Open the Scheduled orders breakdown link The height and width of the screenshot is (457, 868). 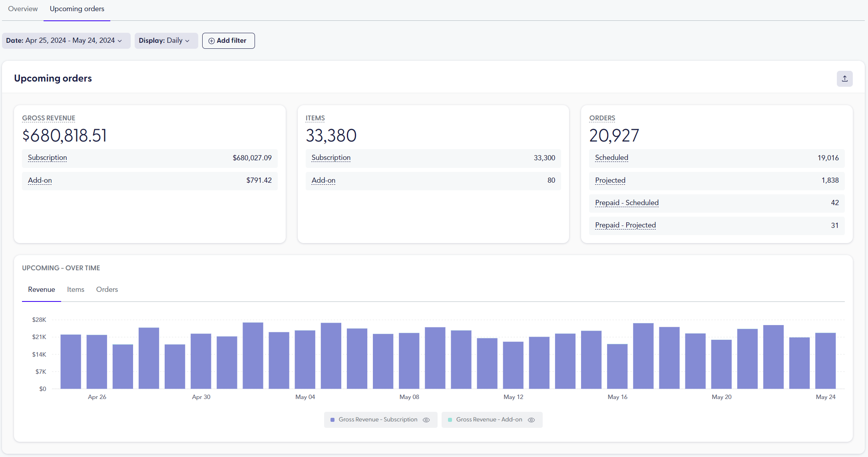[x=611, y=158]
